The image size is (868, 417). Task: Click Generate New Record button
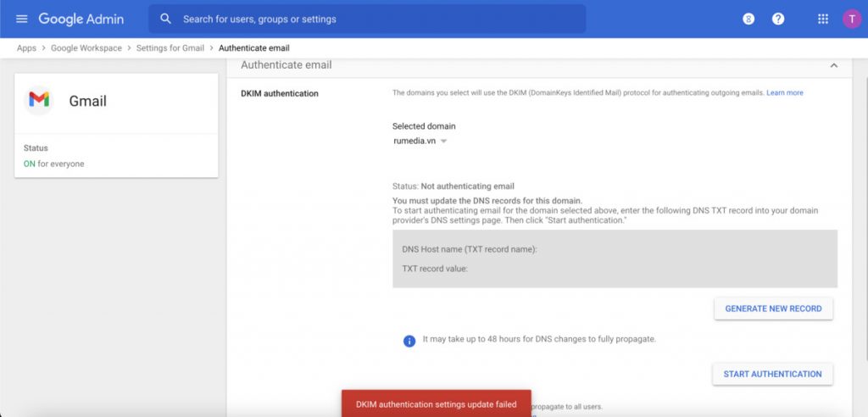click(773, 309)
